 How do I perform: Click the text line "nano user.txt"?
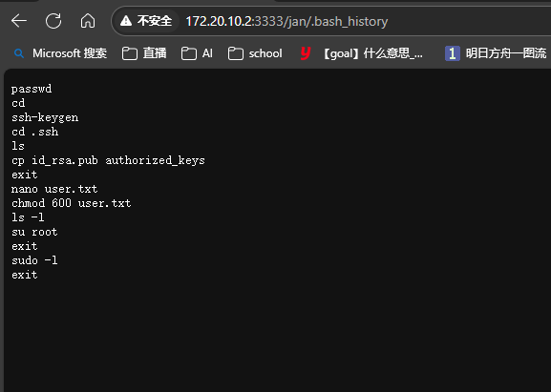coord(54,189)
